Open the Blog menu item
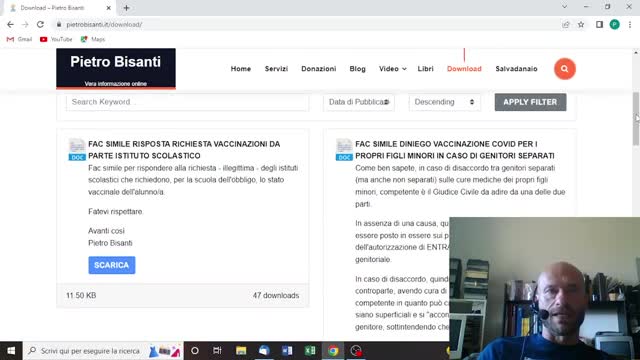 [358, 69]
